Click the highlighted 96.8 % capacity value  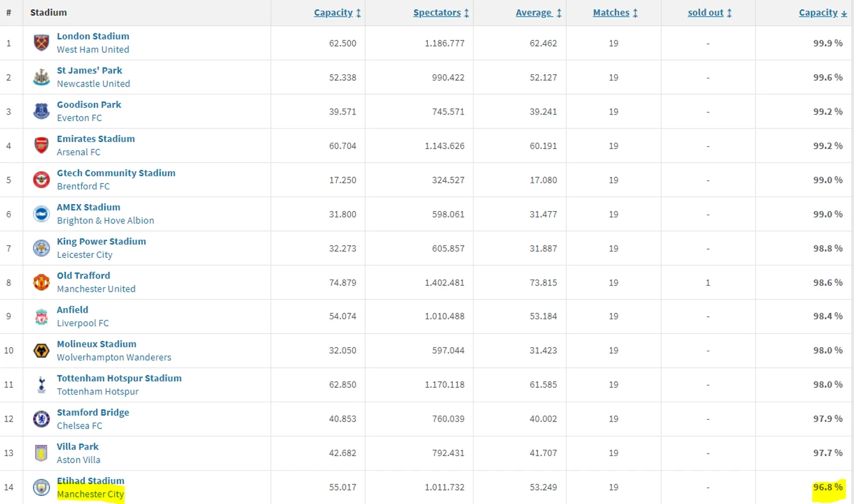tap(828, 487)
